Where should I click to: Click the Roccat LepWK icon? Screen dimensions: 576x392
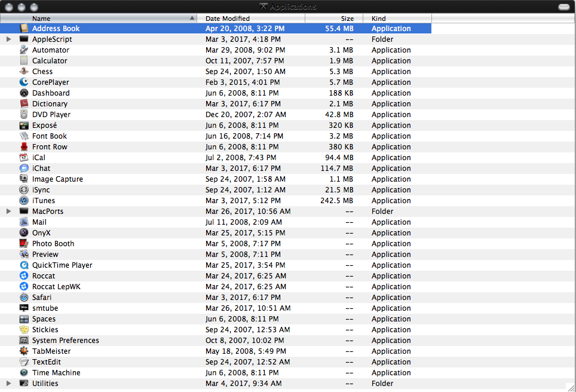pyautogui.click(x=24, y=287)
